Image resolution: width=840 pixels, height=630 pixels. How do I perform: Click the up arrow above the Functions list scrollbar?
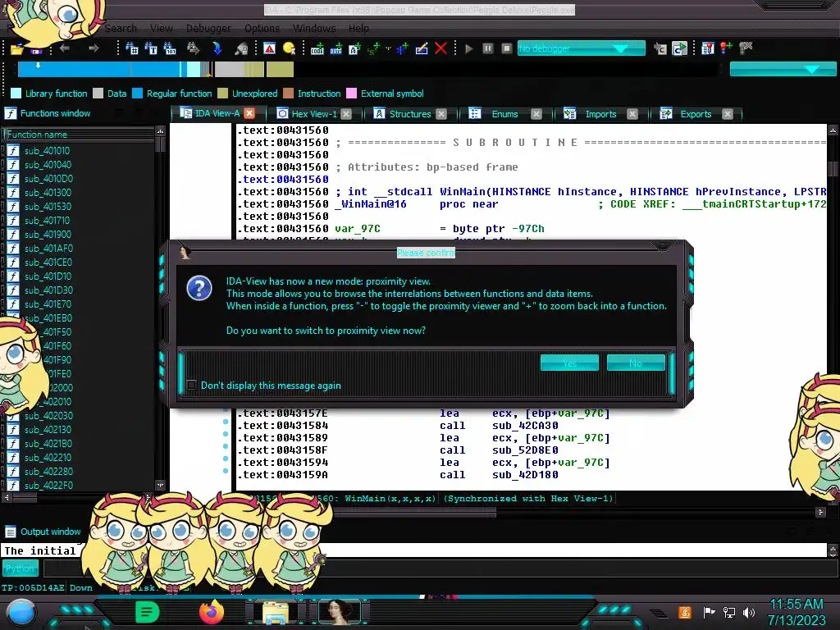[x=160, y=130]
